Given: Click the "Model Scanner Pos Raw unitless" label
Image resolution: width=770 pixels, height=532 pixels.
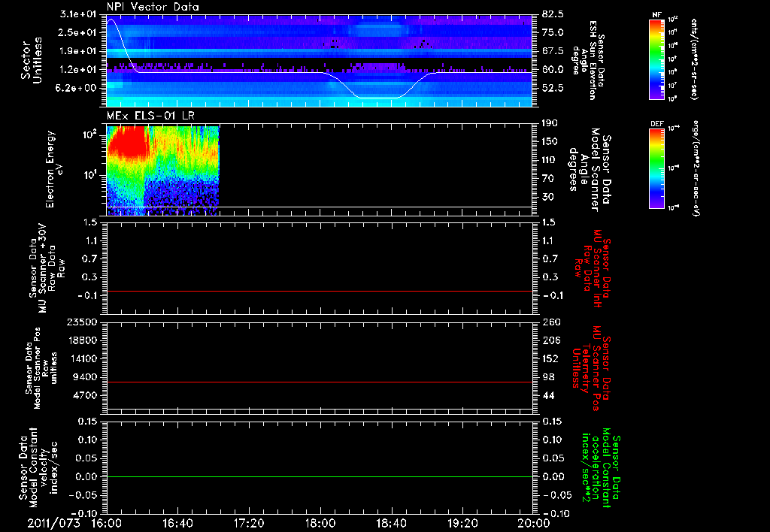Looking at the screenshot, I should coord(42,368).
